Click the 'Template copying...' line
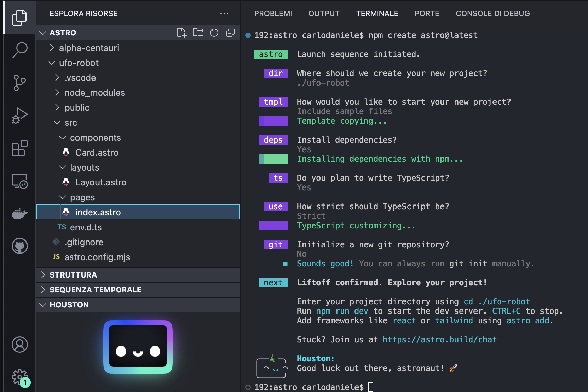Image resolution: width=588 pixels, height=392 pixels. point(342,121)
